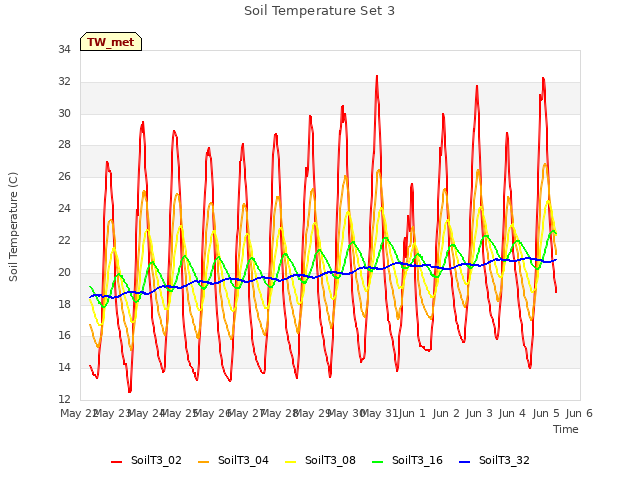Image resolution: width=640 pixels, height=480 pixels.
Task: Click the red peak on May 31 above 32
Action: click(x=377, y=76)
